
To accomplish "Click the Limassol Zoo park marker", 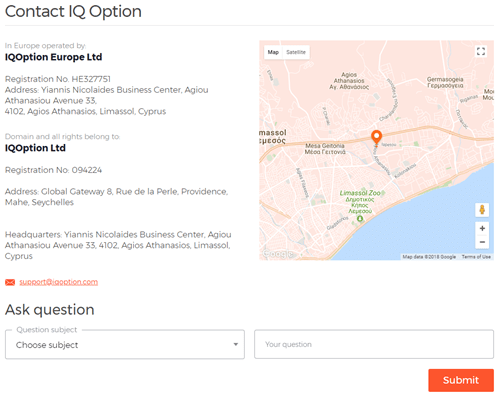I will (360, 219).
